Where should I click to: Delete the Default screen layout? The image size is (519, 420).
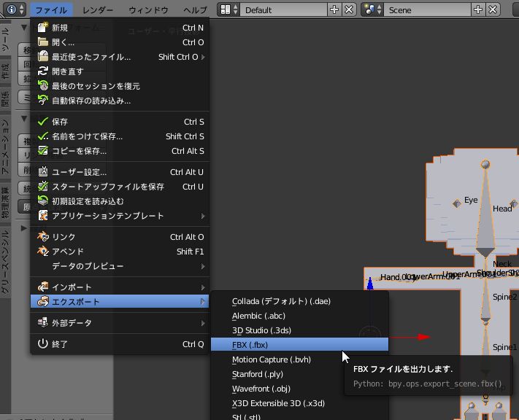coord(349,9)
